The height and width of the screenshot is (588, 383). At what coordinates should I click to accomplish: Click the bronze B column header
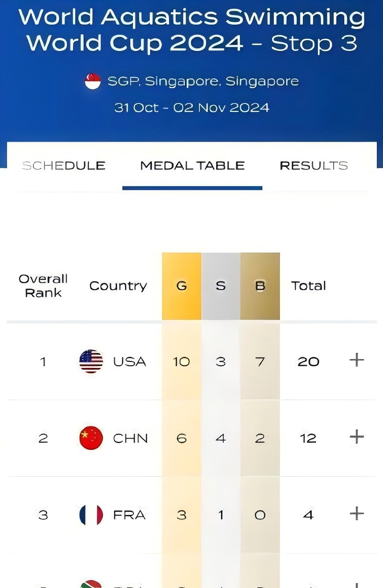260,286
